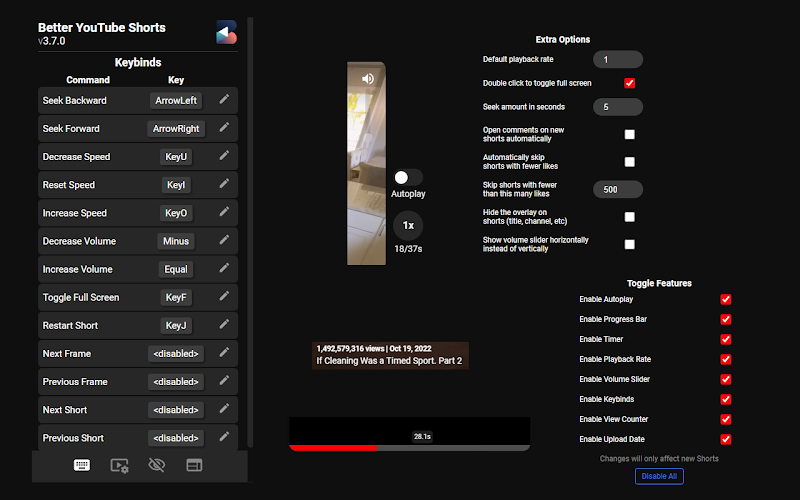
Task: Open the crossed-eye hide options tab
Action: pos(157,465)
